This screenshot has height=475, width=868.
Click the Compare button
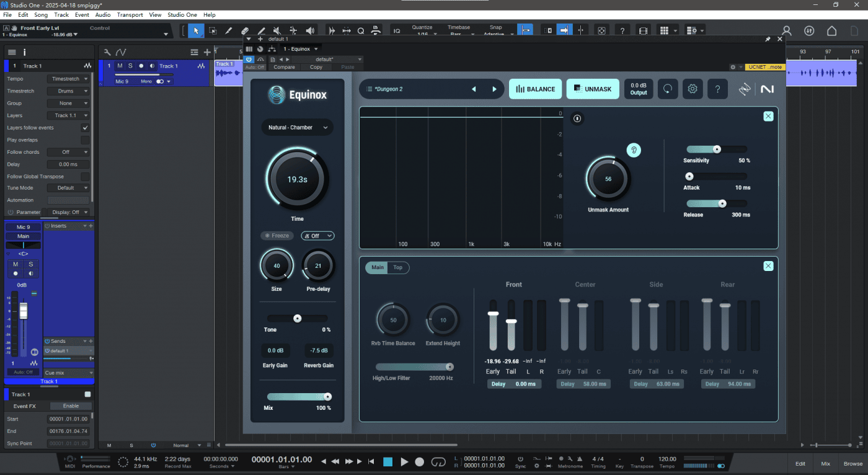coord(285,67)
